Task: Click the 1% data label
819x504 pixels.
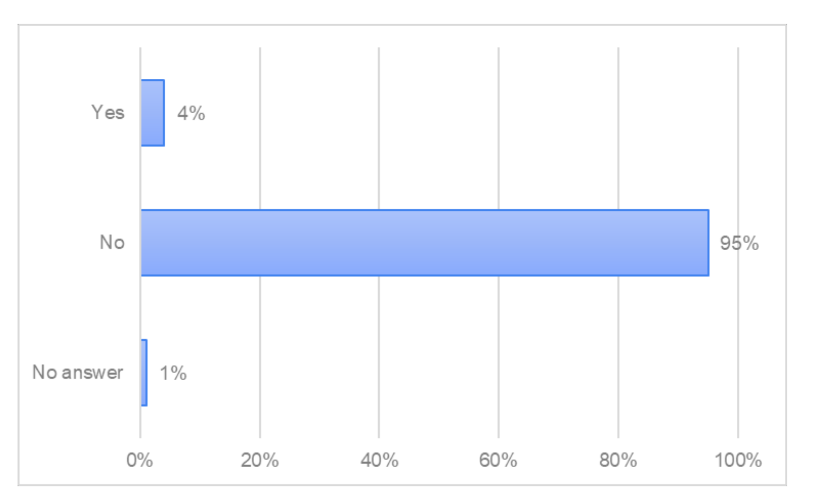Action: 173,373
